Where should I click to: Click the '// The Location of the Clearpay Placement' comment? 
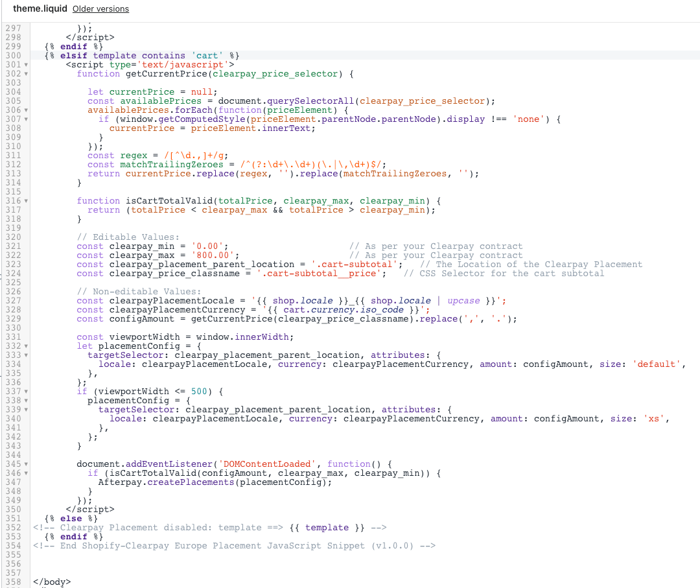point(531,265)
